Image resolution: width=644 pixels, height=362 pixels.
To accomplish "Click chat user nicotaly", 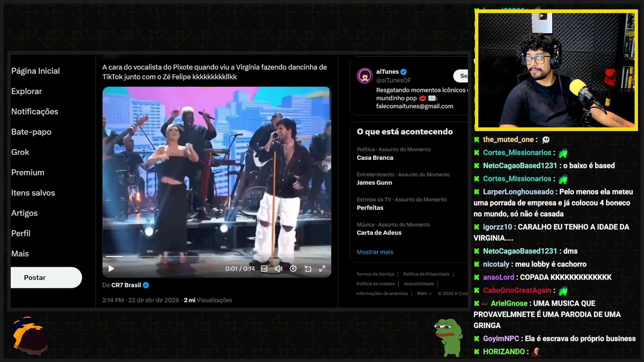I will pyautogui.click(x=496, y=264).
